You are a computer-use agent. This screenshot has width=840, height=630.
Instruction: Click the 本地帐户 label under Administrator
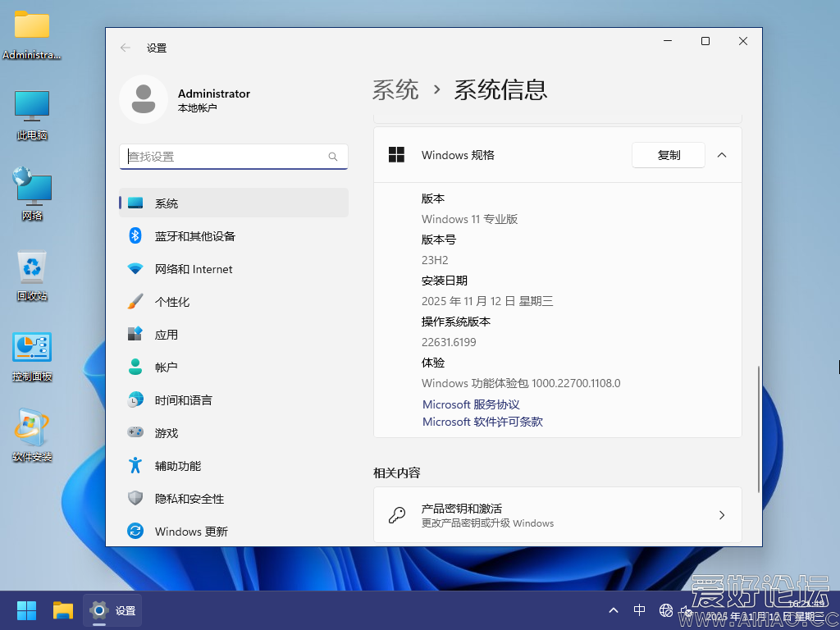[x=197, y=107]
